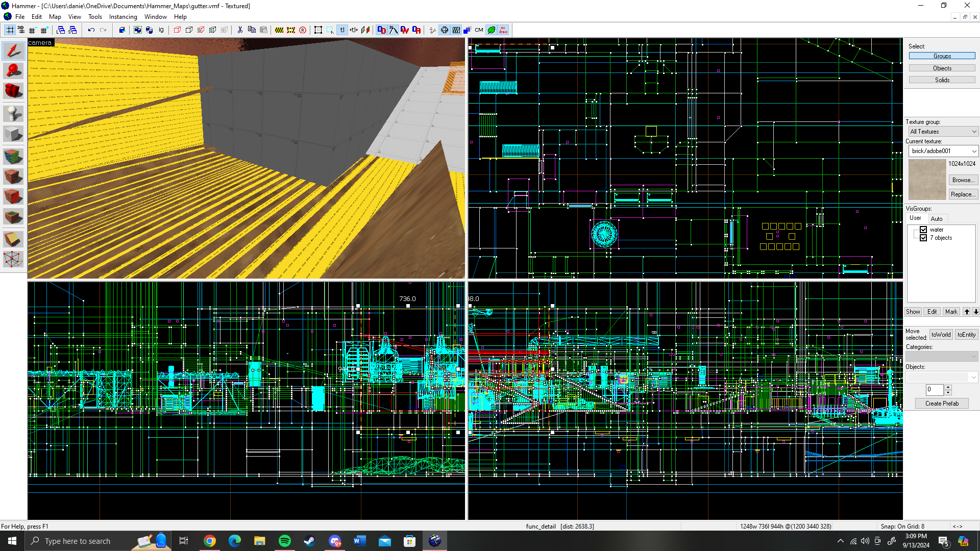This screenshot has height=551, width=980.
Task: Click Load window state icon
Action: 61,30
